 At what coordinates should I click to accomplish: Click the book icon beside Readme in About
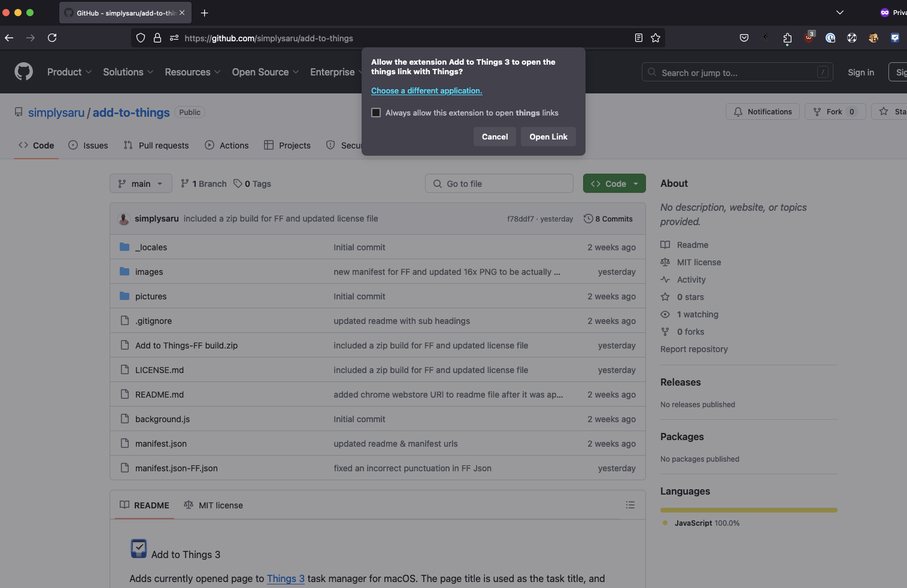[x=665, y=244]
